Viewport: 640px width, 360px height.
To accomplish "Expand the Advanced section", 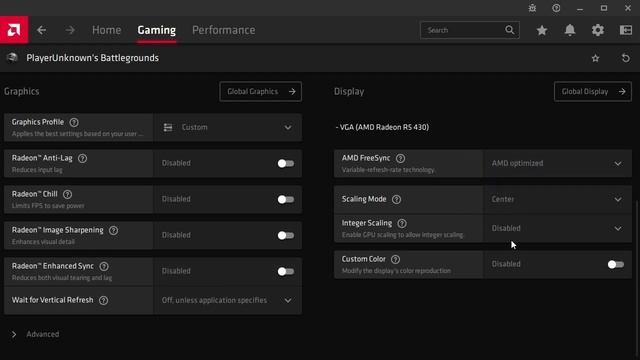I will 36,334.
